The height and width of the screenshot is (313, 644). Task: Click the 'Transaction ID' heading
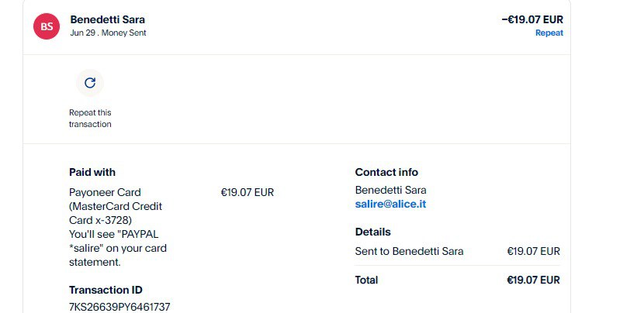106,290
